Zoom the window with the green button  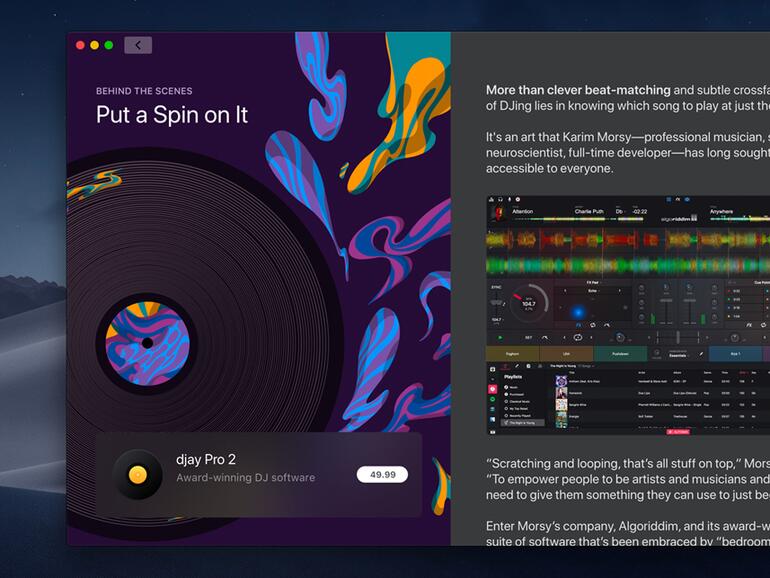pyautogui.click(x=109, y=45)
